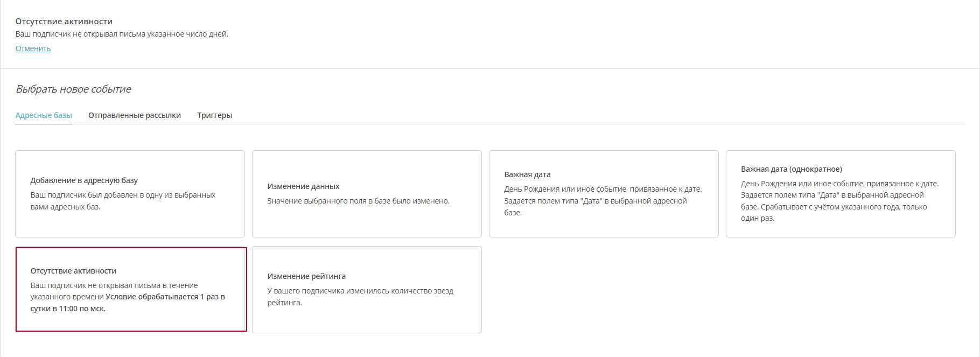Click the text about subscriber not opening emails указанное число дней
The height and width of the screenshot is (357, 980).
[122, 34]
